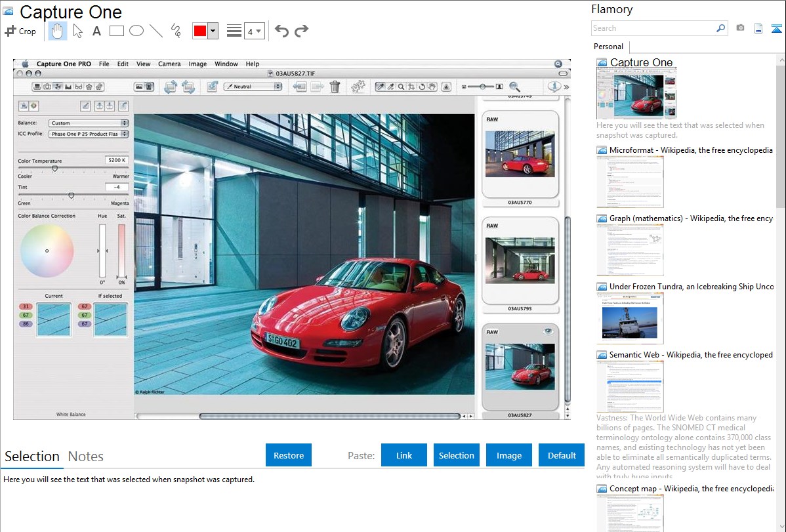Click the Flamory Search input field
This screenshot has width=786, height=532.
653,28
